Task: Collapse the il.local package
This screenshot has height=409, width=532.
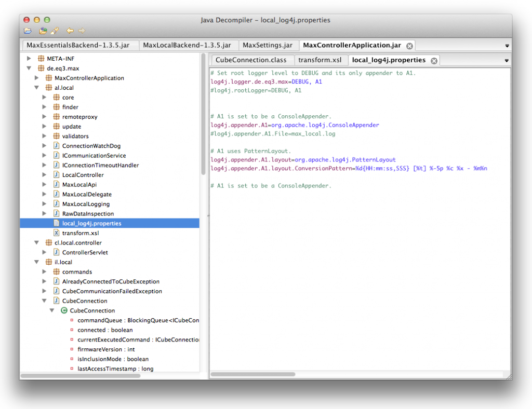Action: [36, 262]
